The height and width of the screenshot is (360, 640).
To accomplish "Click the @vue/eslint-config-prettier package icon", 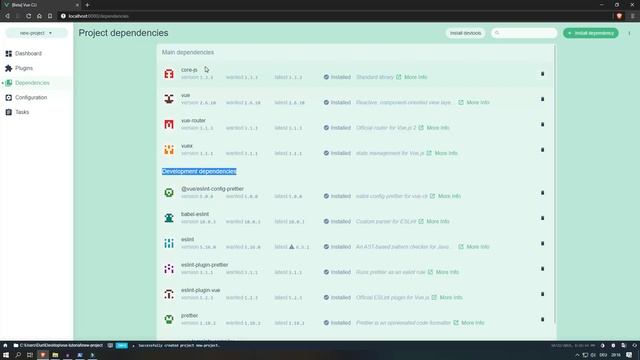I will [169, 193].
